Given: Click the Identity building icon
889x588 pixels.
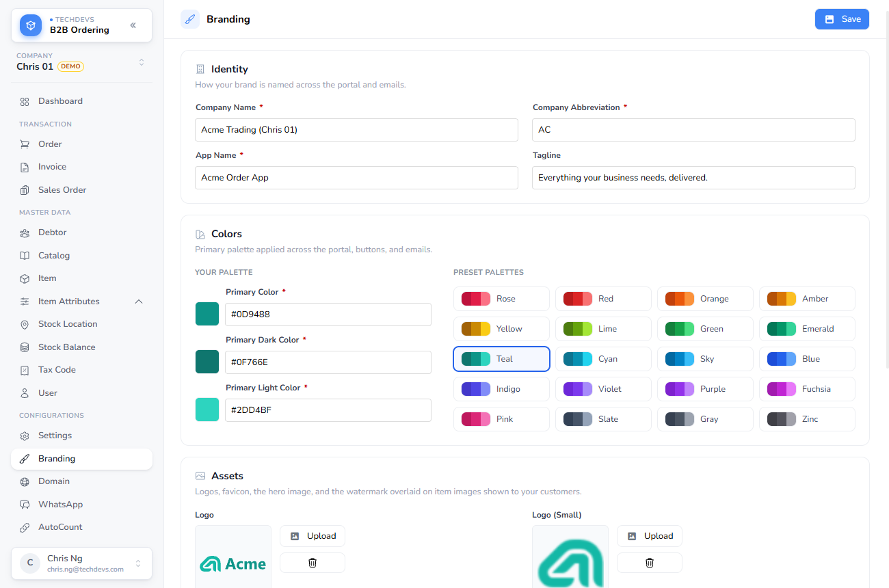Looking at the screenshot, I should click(200, 69).
